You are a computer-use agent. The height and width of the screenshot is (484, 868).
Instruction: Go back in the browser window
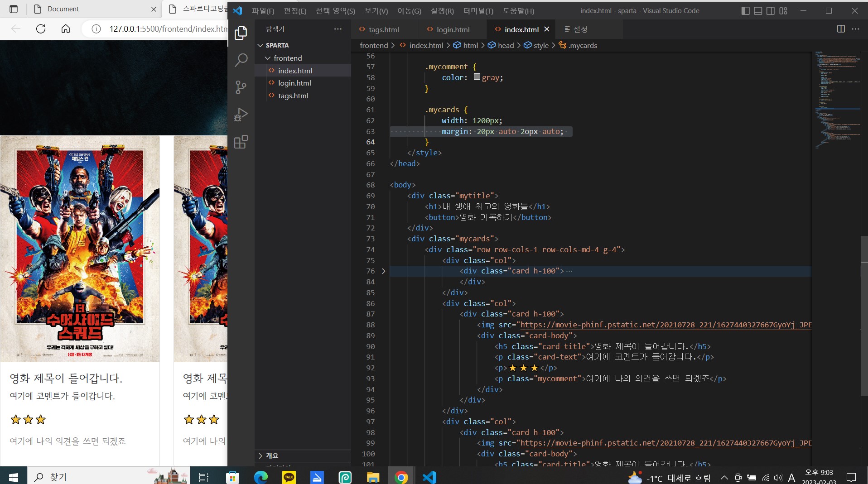(x=16, y=29)
